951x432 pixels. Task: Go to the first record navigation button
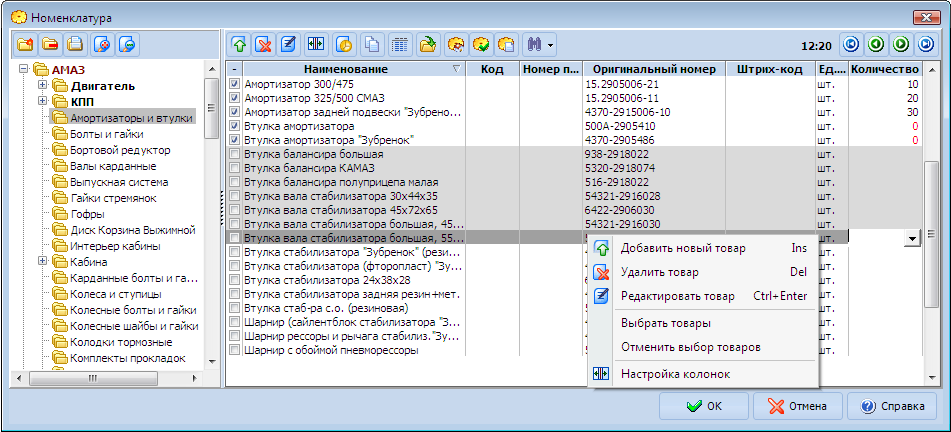point(851,45)
